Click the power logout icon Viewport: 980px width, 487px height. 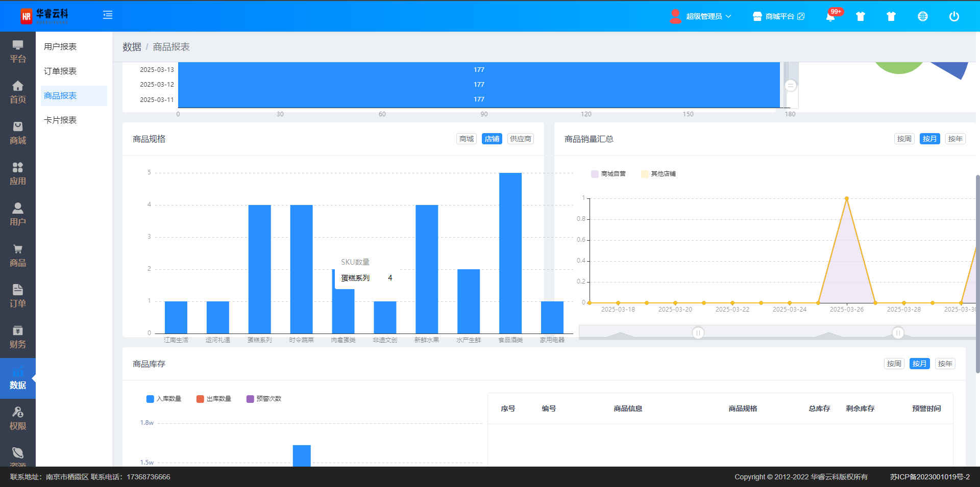pyautogui.click(x=953, y=16)
